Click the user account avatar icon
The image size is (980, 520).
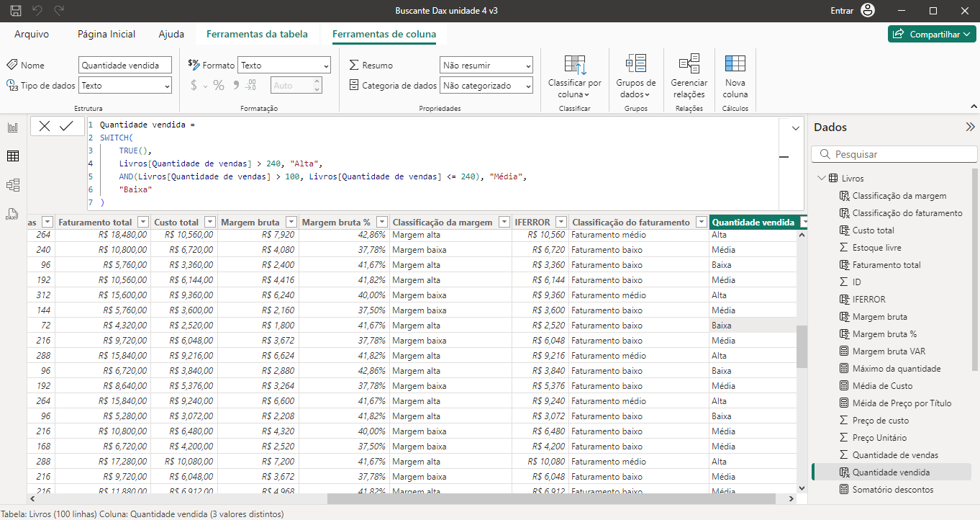coord(868,11)
